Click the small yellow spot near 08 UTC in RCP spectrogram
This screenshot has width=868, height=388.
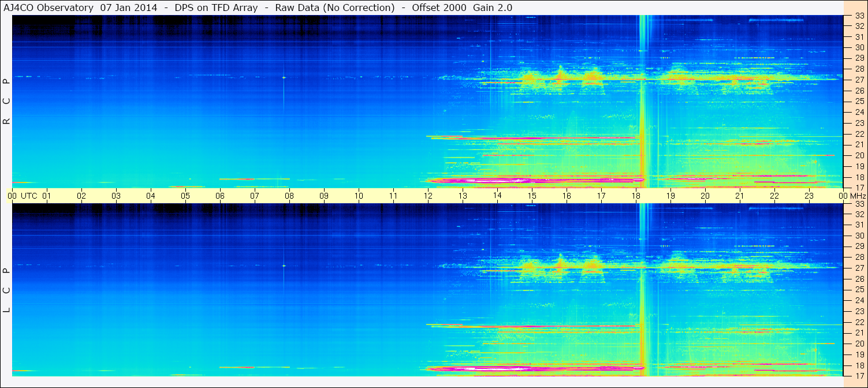(x=284, y=77)
